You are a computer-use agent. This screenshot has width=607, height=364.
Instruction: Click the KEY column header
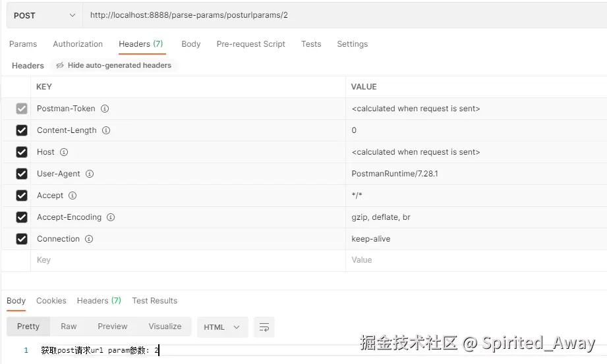(44, 87)
